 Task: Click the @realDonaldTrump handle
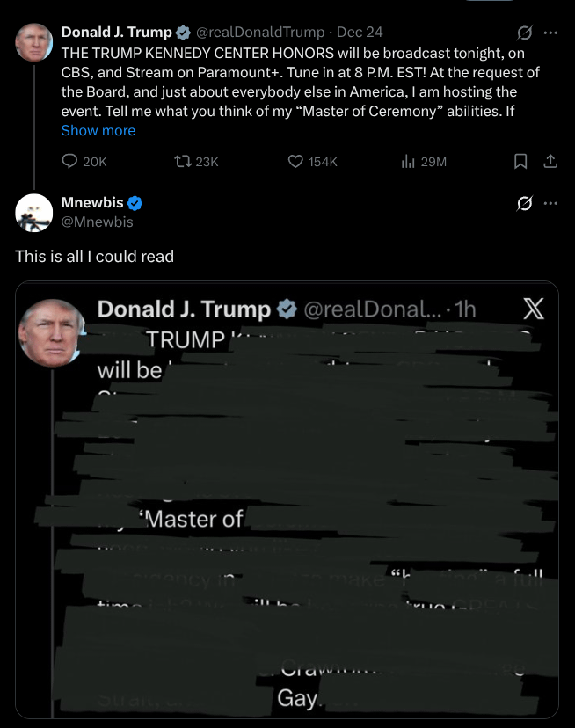[x=258, y=33]
